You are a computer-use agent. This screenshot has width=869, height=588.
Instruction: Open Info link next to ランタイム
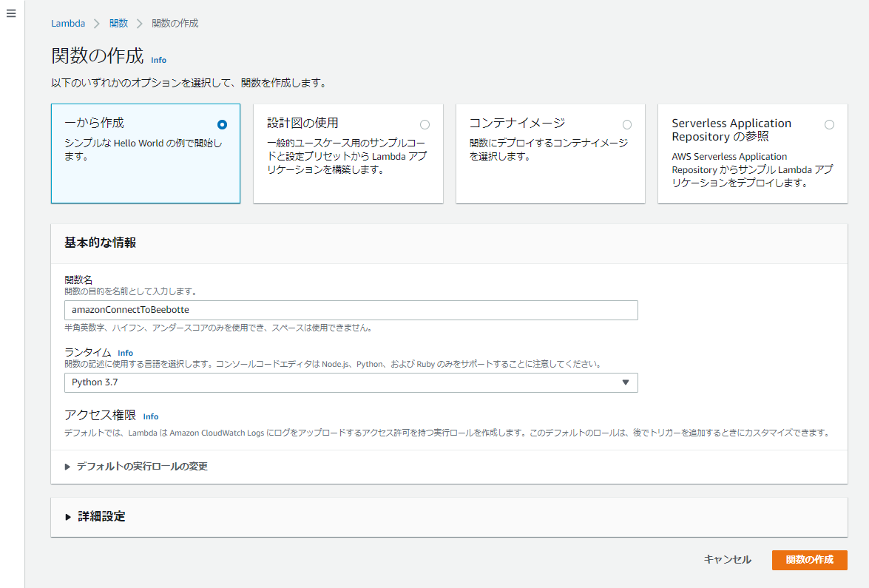click(x=125, y=353)
